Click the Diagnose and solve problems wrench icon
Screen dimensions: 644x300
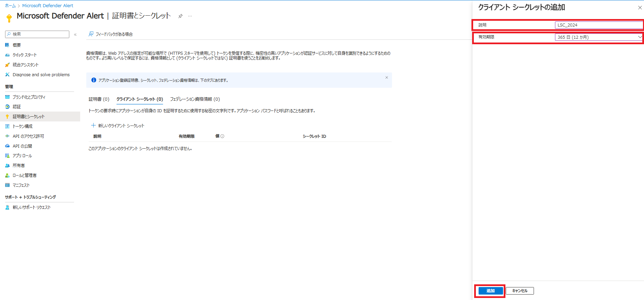point(7,74)
